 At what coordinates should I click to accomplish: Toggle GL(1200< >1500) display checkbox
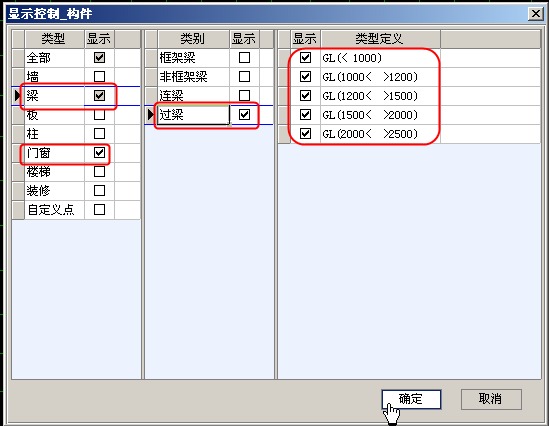305,95
